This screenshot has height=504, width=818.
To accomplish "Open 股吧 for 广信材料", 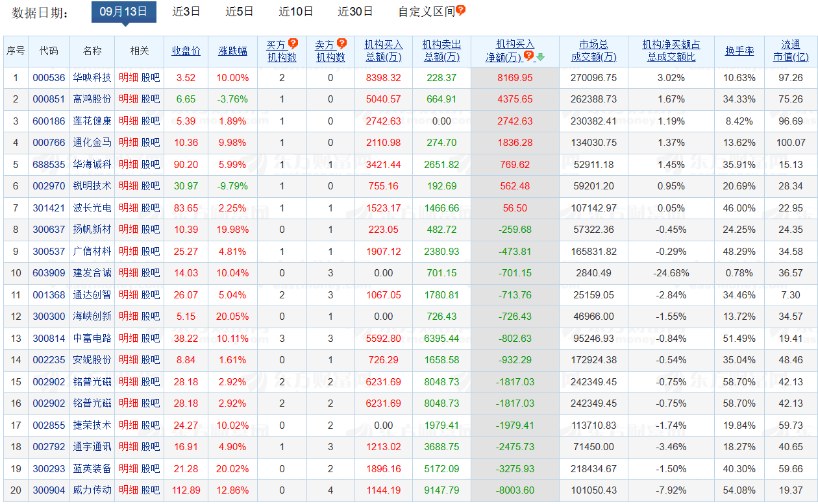I will click(x=151, y=251).
